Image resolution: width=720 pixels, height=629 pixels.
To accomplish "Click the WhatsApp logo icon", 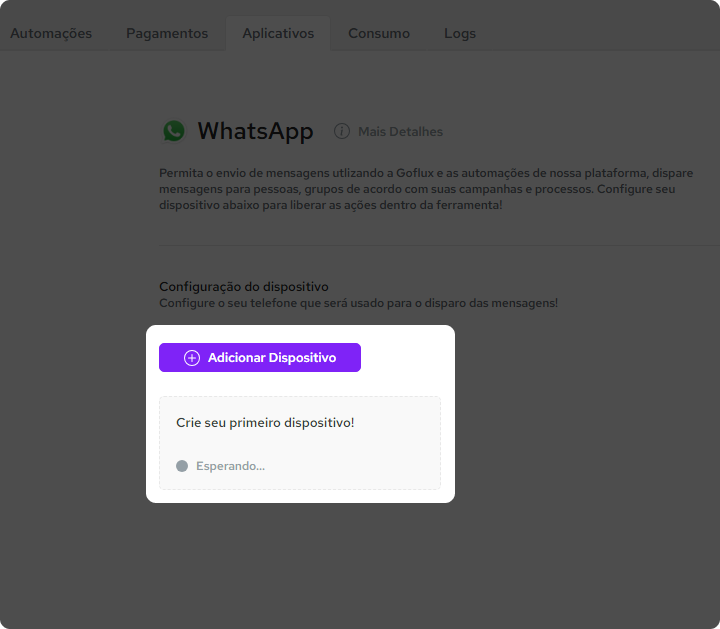I will coord(174,131).
